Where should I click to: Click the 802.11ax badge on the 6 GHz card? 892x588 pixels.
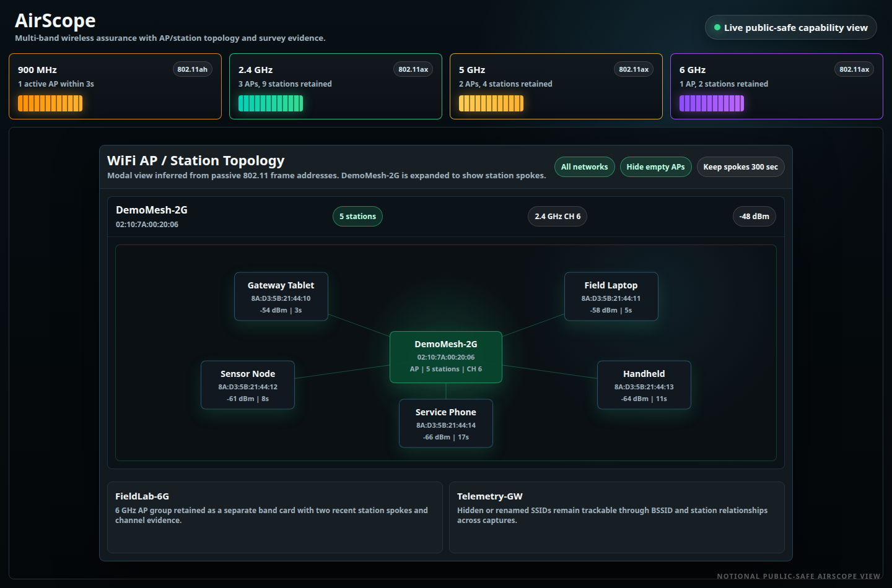[854, 69]
